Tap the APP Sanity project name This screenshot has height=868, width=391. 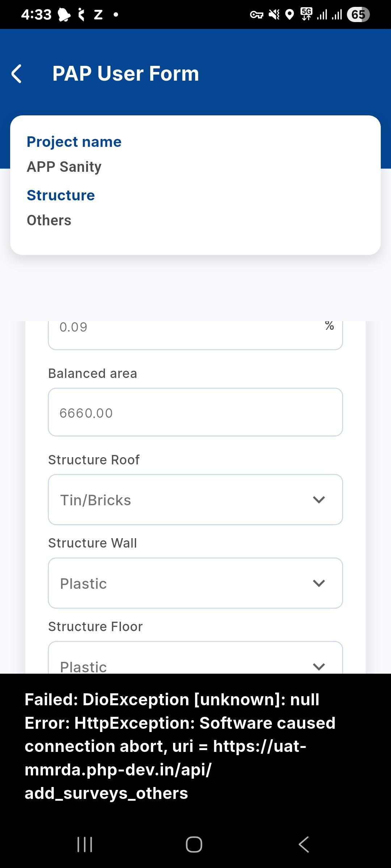pyautogui.click(x=64, y=167)
